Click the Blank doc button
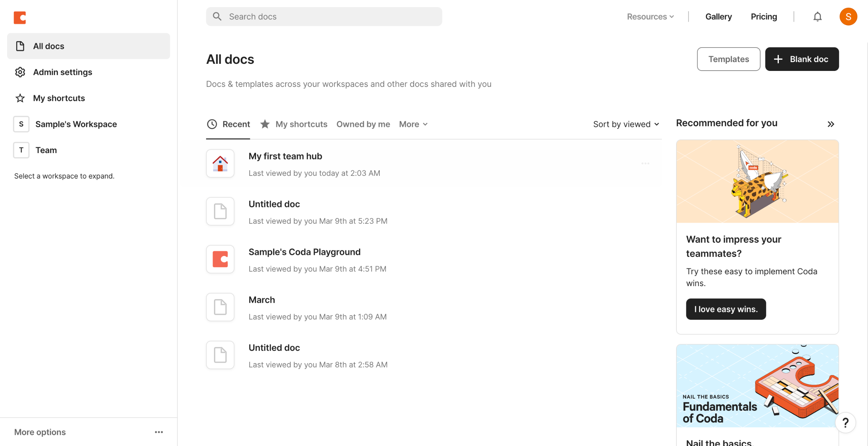The image size is (868, 446). pyautogui.click(x=802, y=59)
